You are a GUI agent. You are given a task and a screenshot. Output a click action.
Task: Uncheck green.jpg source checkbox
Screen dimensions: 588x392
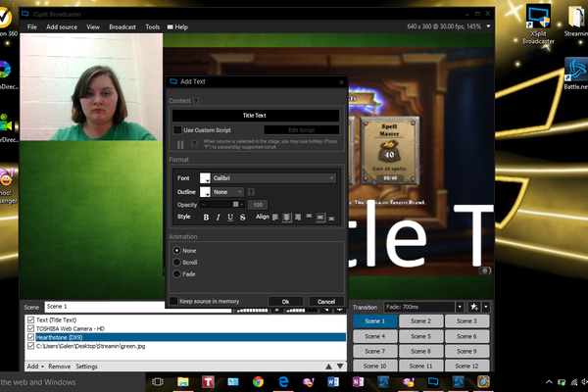[30, 346]
